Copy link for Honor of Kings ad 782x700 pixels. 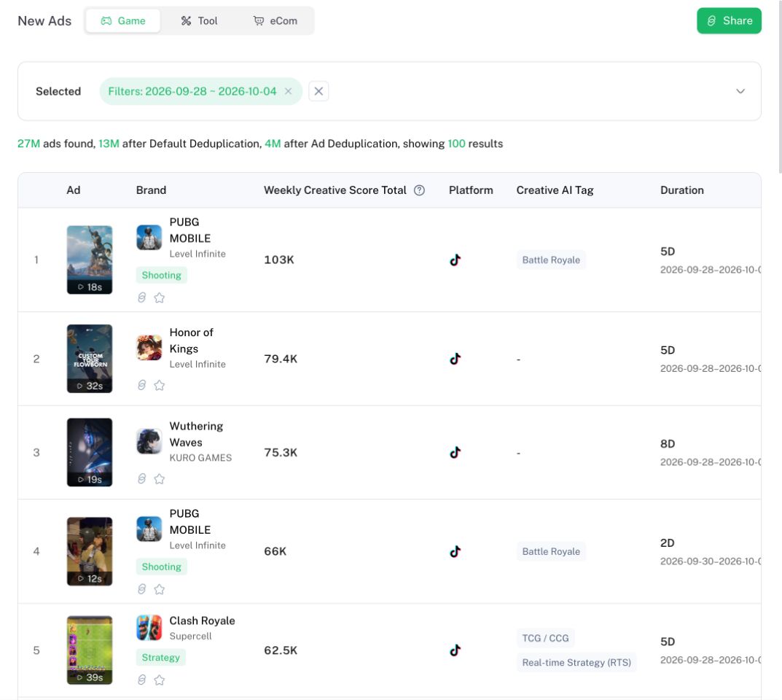[141, 385]
